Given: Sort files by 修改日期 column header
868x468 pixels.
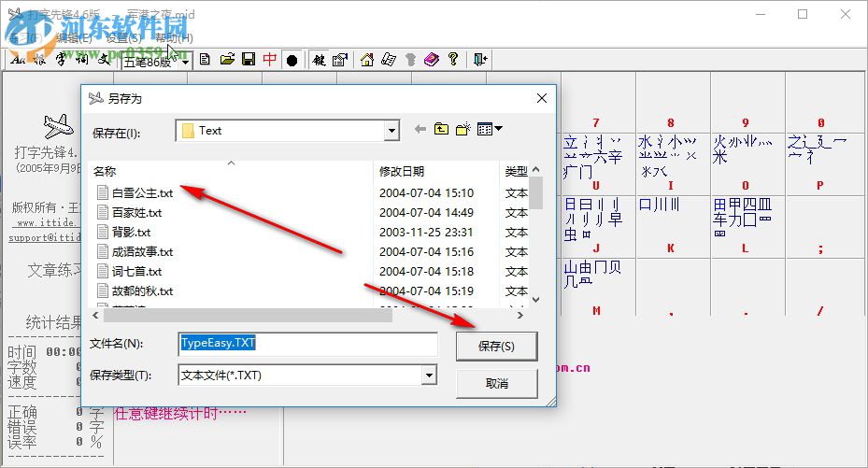Looking at the screenshot, I should (x=436, y=172).
